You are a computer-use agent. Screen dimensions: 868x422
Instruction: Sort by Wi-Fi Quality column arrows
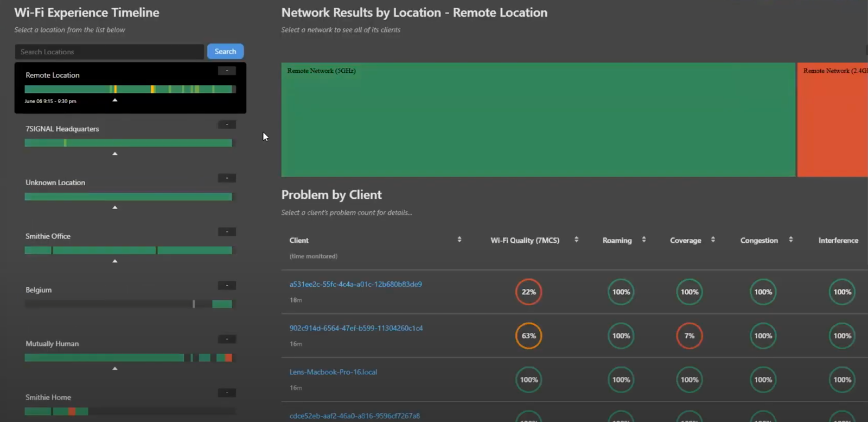coord(576,240)
